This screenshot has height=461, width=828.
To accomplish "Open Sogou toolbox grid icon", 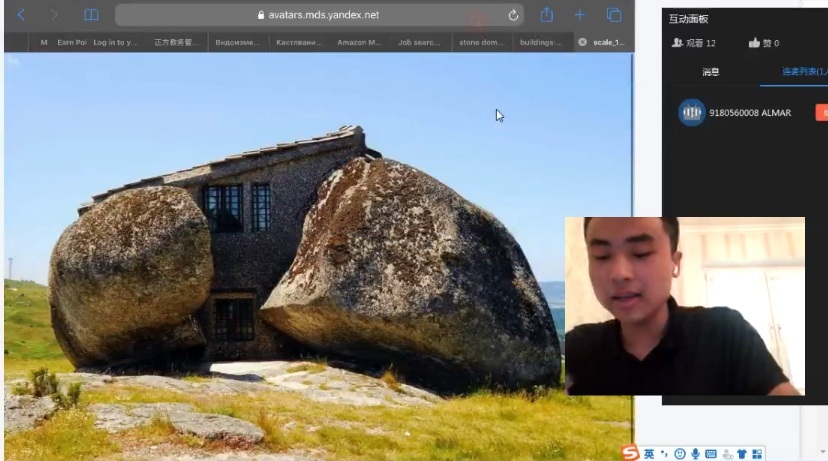I will [757, 454].
